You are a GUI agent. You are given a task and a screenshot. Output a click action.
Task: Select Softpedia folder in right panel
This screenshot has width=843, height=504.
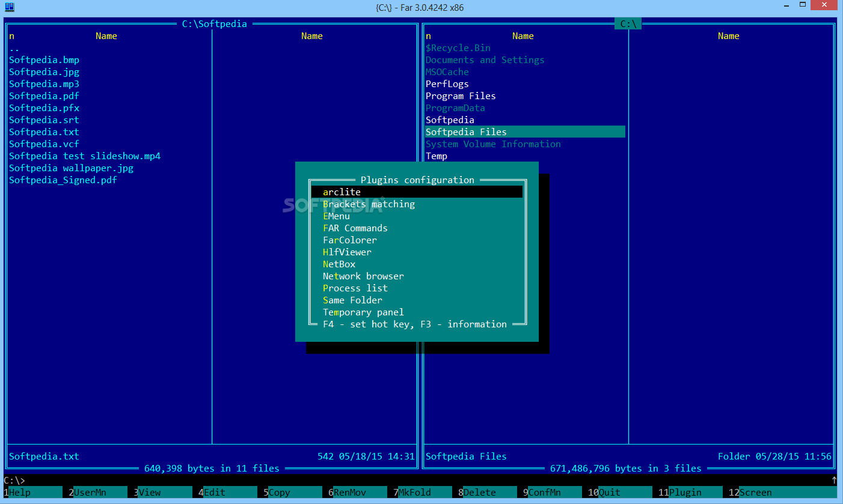click(x=450, y=120)
